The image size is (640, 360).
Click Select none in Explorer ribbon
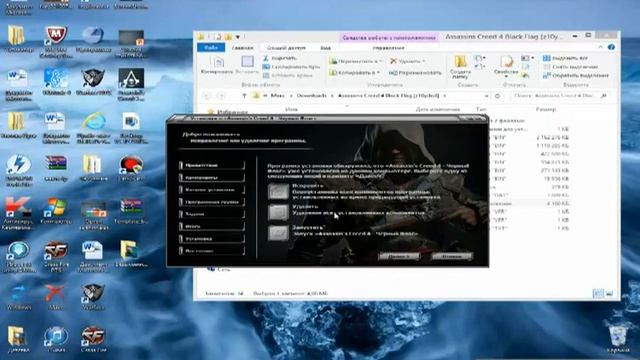pos(571,67)
